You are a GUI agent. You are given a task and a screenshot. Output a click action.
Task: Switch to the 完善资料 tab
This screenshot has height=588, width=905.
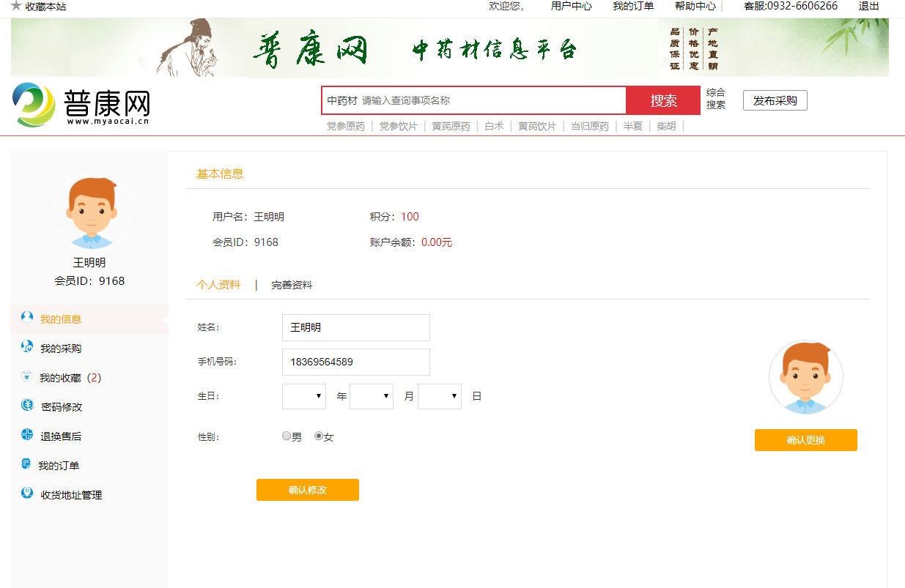click(292, 285)
